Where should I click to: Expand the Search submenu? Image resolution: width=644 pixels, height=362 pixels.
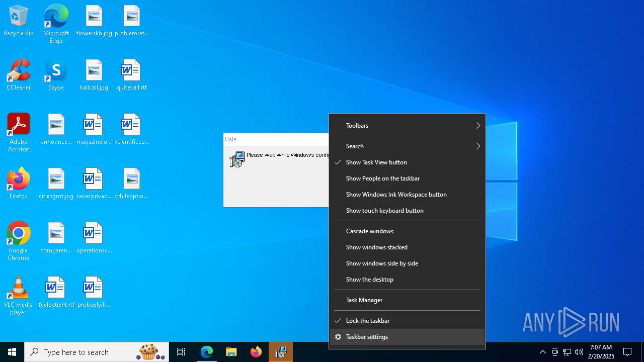click(407, 146)
